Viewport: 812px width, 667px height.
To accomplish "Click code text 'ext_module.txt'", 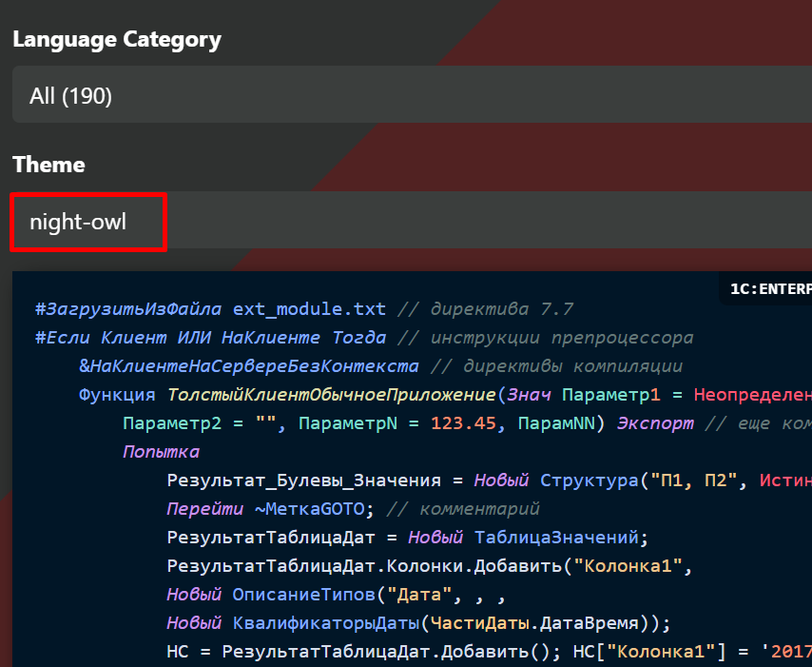I will click(x=309, y=309).
